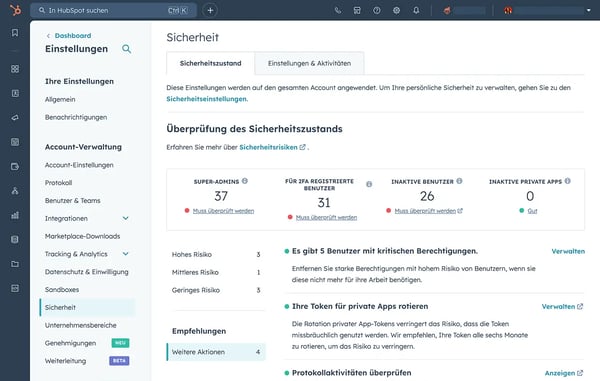Open the account dropdown arrow

click(x=589, y=10)
